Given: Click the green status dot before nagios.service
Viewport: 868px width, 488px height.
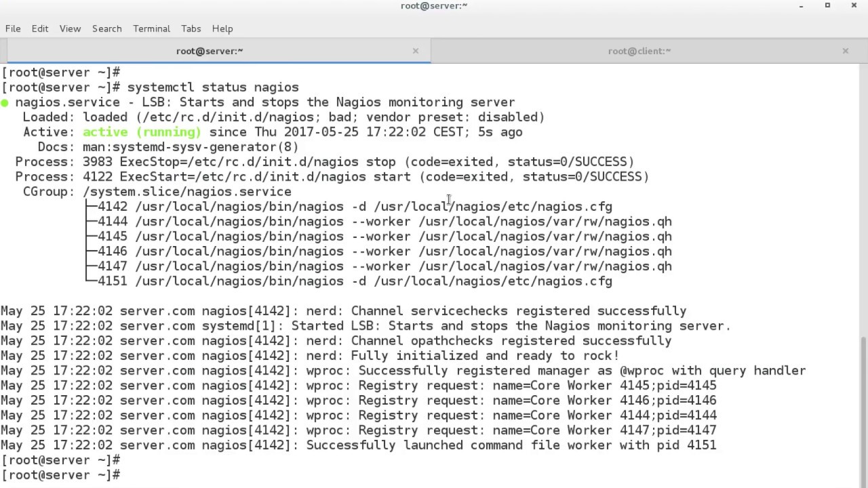Looking at the screenshot, I should pos(5,103).
